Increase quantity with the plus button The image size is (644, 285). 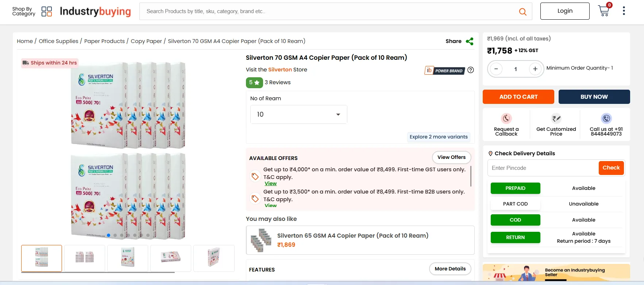(x=535, y=69)
